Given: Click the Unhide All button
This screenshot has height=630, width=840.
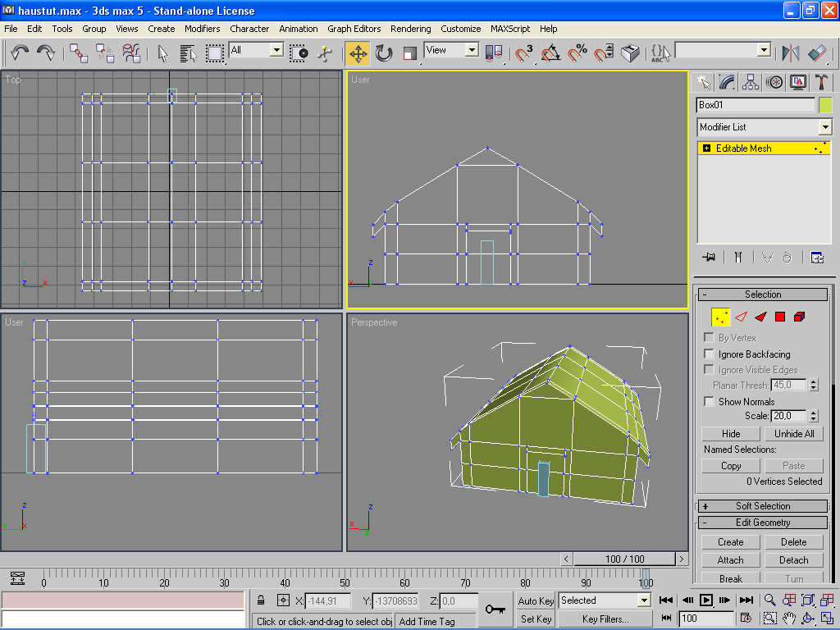Looking at the screenshot, I should pos(794,434).
